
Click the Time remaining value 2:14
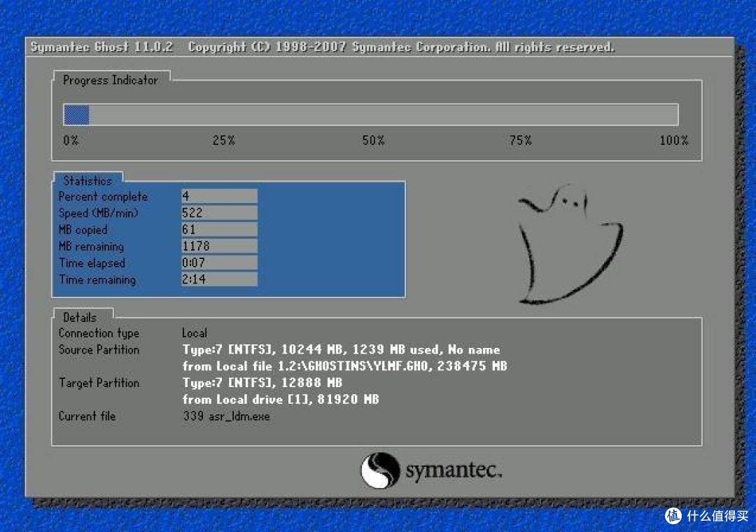pos(219,279)
